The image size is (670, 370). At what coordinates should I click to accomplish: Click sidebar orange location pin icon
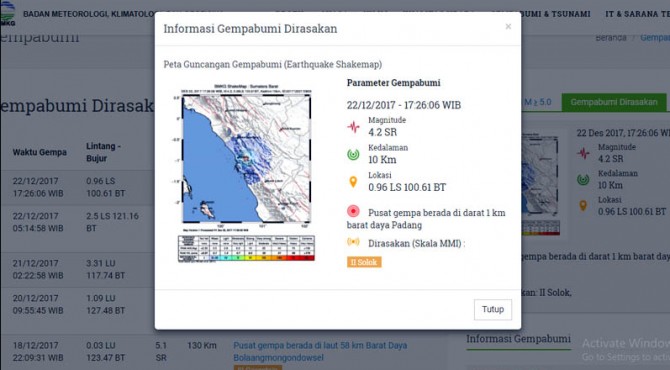[583, 206]
